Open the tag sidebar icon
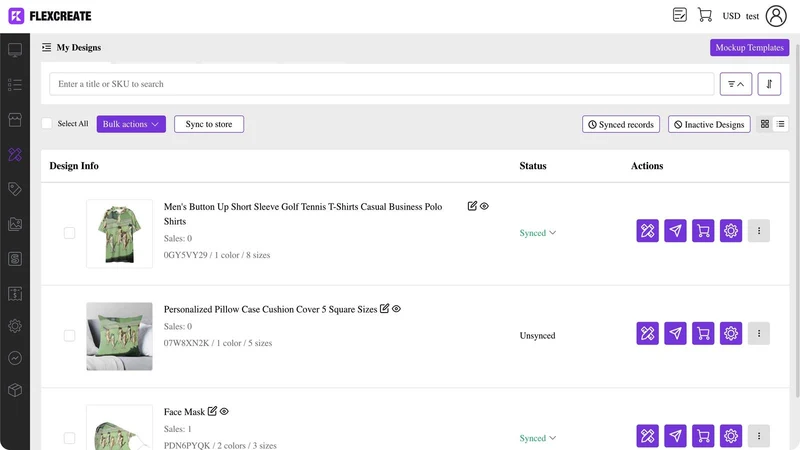Screen dimensions: 800x450 click(15, 189)
